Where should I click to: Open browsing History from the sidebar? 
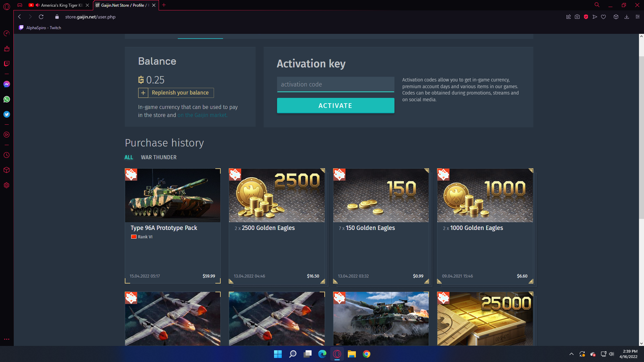tap(7, 155)
